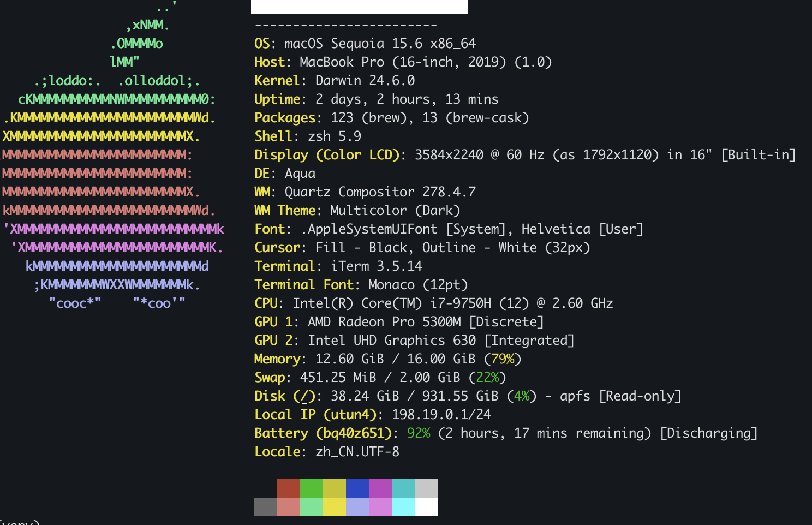812x525 pixels.
Task: Click the '[Built-in]' tag on the Display line
Action: tap(759, 155)
